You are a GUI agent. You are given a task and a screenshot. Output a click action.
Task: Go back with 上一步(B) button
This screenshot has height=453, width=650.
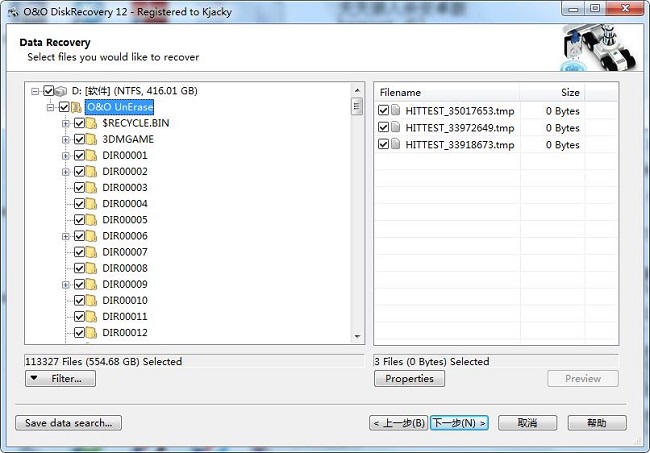pos(398,423)
